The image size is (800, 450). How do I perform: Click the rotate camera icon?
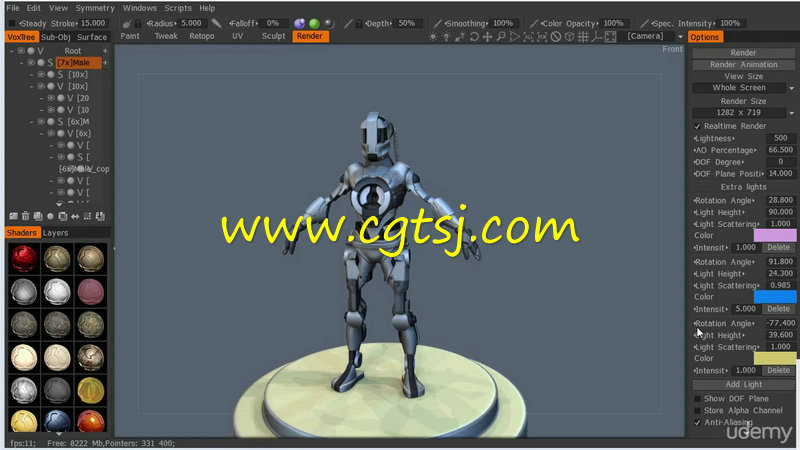click(x=474, y=37)
